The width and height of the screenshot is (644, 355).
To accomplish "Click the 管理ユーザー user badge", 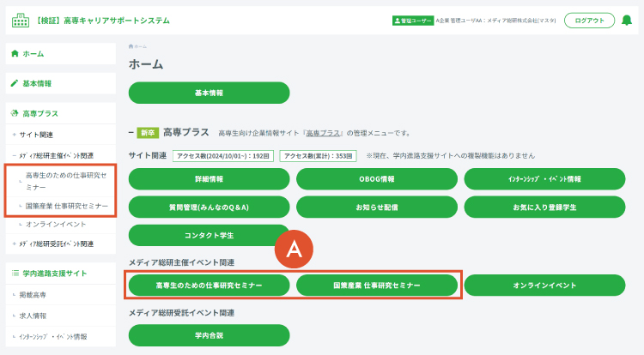I will click(x=413, y=21).
